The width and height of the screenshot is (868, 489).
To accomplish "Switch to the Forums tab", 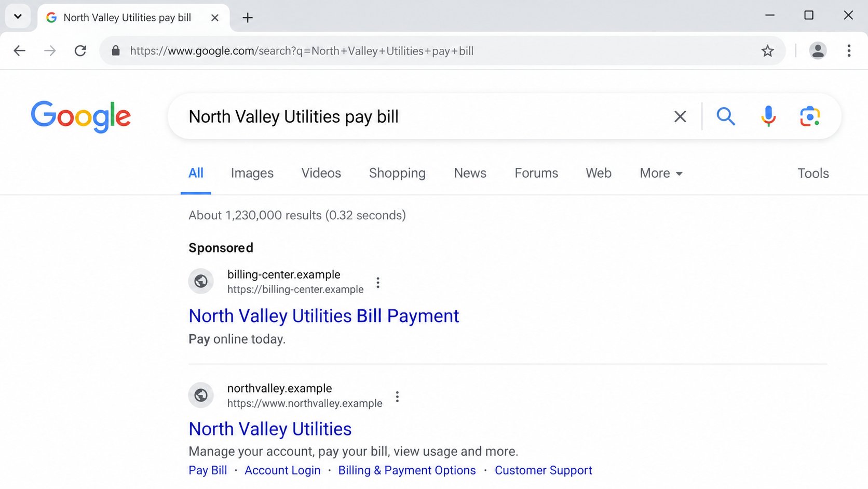I will (x=536, y=173).
